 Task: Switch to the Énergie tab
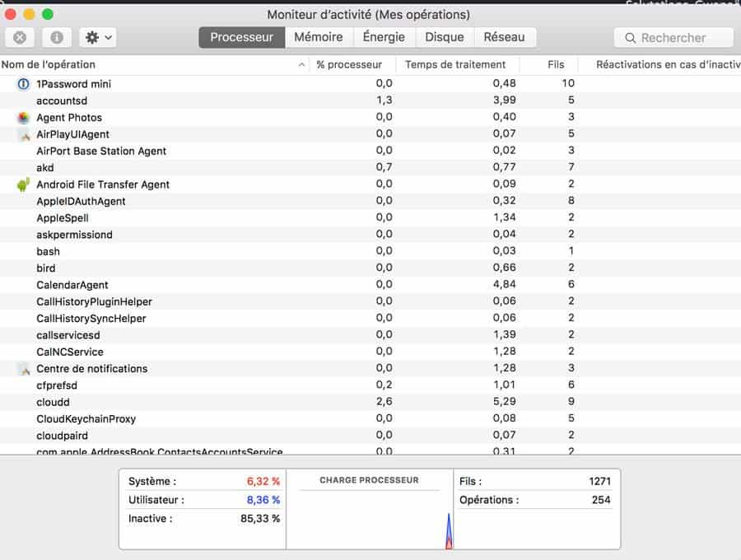click(384, 37)
